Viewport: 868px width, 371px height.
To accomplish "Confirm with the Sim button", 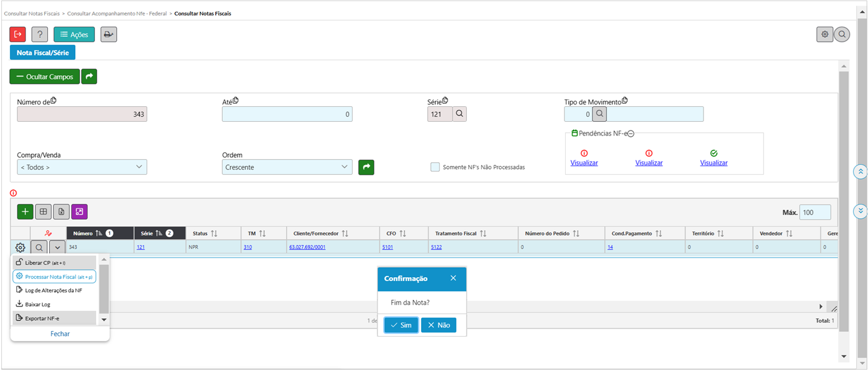I will point(401,325).
